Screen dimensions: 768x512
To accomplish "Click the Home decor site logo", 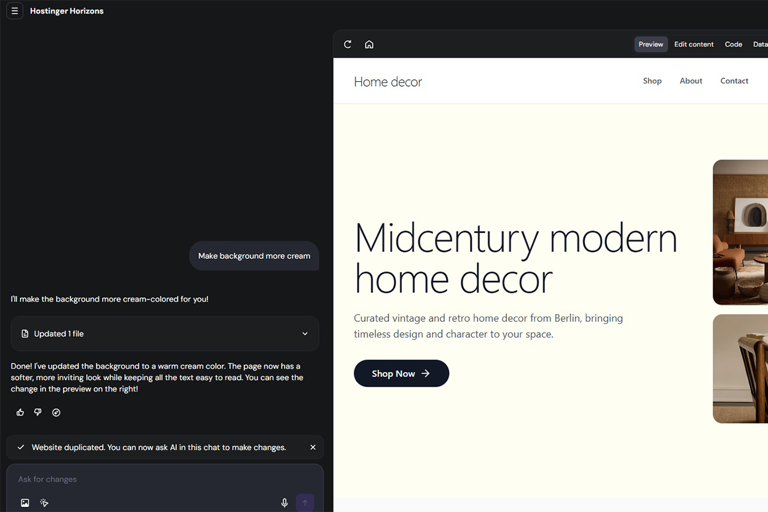I will 387,82.
